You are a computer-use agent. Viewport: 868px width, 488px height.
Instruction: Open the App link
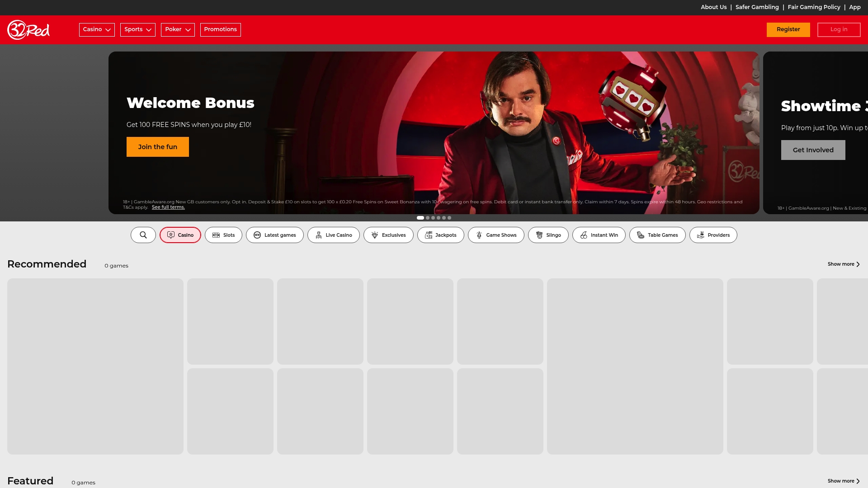tap(855, 7)
